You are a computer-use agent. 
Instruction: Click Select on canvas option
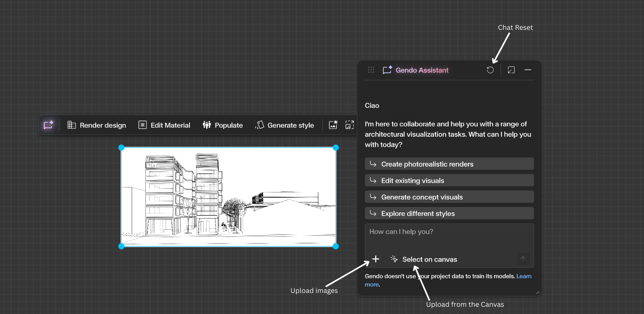424,259
